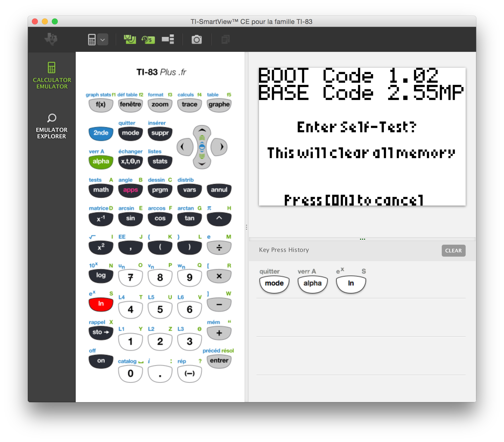The width and height of the screenshot is (504, 442).
Task: Expand the panel using the green dots handle
Action: pyautogui.click(x=362, y=239)
